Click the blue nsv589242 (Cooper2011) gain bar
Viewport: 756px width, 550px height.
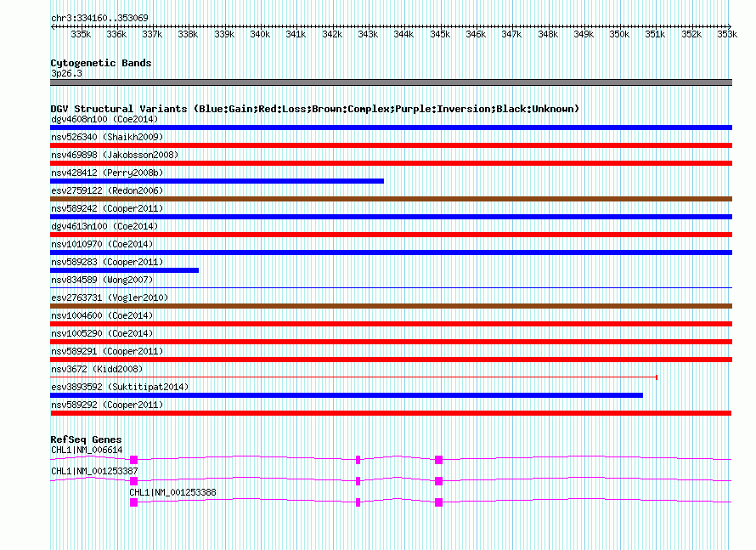(x=391, y=217)
